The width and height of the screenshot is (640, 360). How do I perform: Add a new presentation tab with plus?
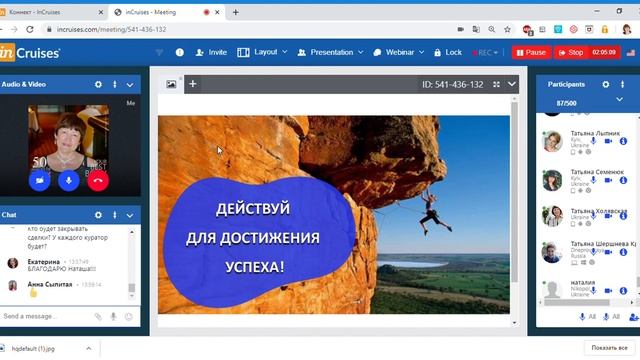tap(193, 84)
